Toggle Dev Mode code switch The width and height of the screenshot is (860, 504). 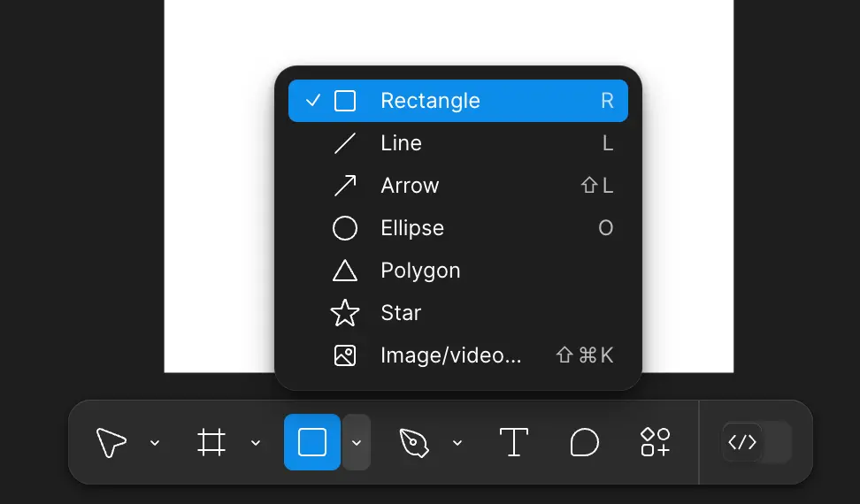[x=756, y=442]
